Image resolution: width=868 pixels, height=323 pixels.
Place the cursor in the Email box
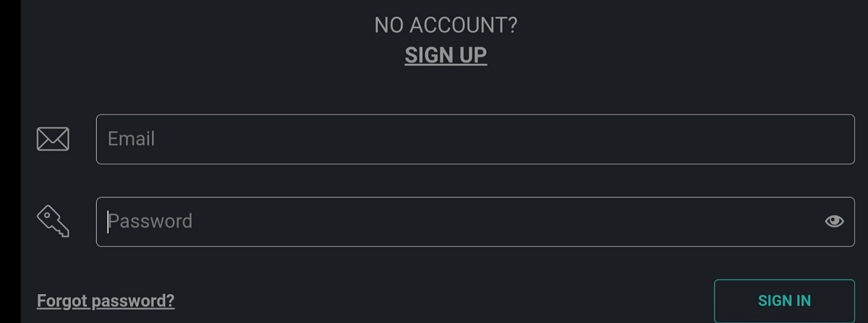click(475, 139)
